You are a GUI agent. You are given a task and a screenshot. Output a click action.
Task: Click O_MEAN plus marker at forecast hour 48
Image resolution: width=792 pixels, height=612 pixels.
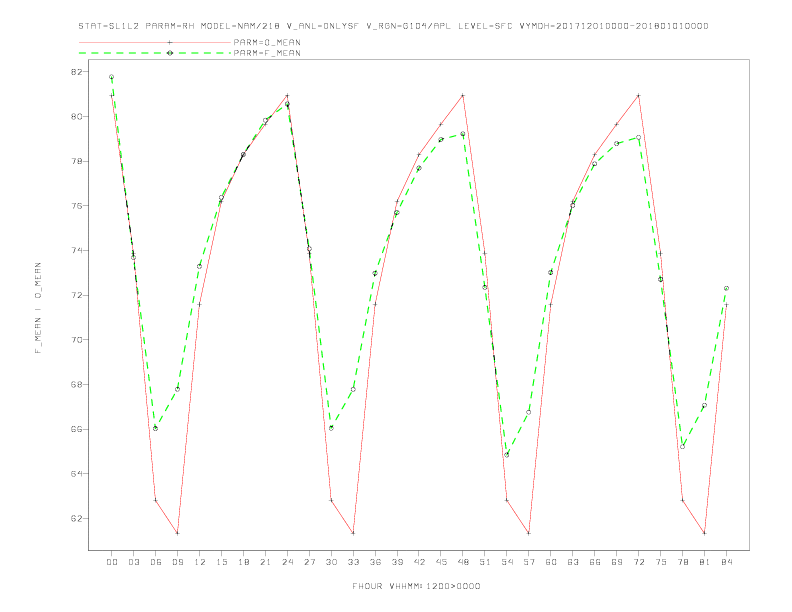(x=463, y=95)
